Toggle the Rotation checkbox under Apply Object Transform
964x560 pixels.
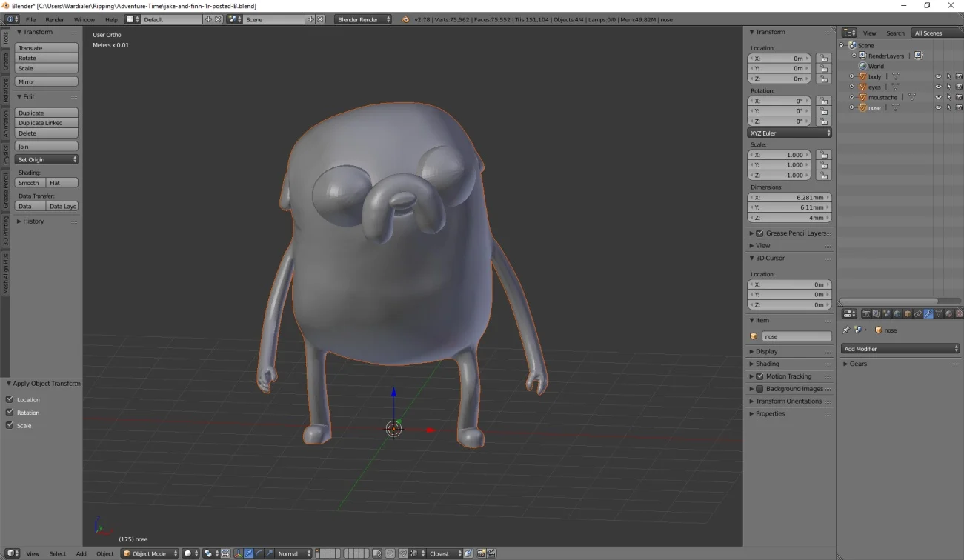coord(10,412)
